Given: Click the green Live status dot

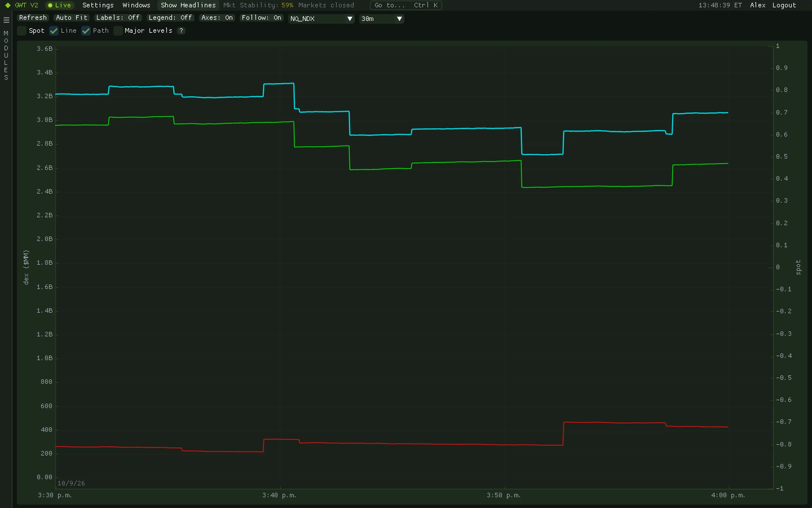Looking at the screenshot, I should 50,5.
